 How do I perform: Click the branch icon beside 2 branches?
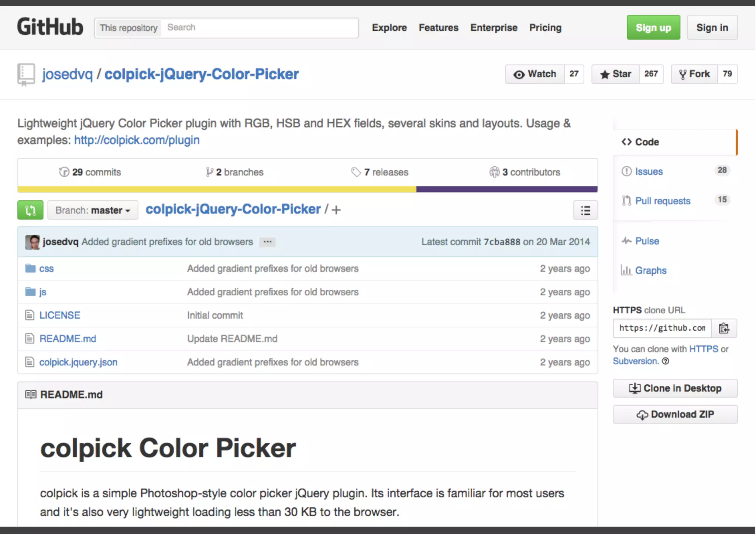(x=209, y=172)
